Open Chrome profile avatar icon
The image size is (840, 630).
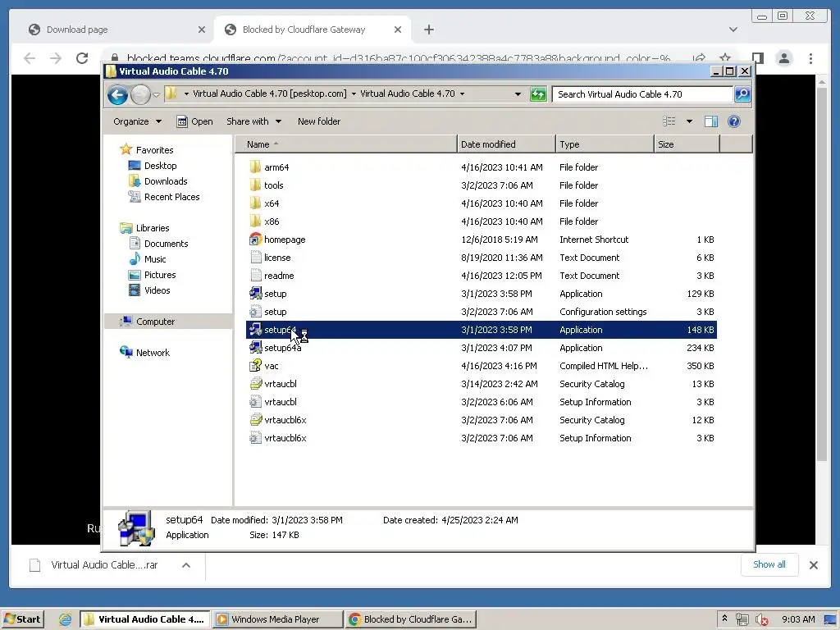(784, 58)
